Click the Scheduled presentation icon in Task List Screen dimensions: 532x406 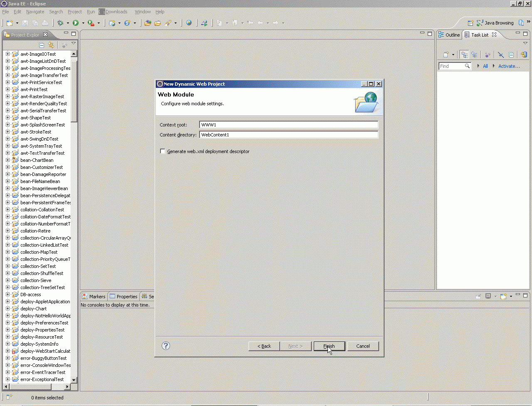click(x=474, y=54)
